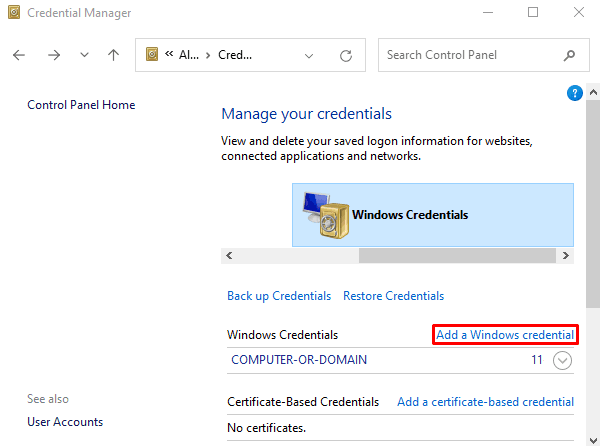Click the horizontal scrollbar thumb
The image size is (600, 446).
457,256
